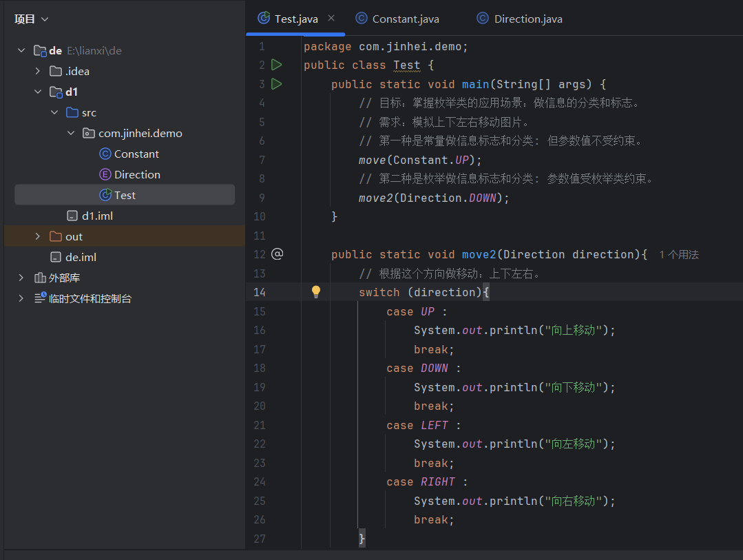This screenshot has width=743, height=560.
Task: Click the yellow lightbulb quick-fix icon
Action: (316, 291)
